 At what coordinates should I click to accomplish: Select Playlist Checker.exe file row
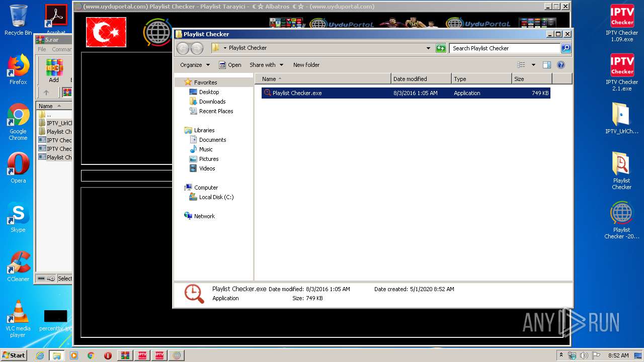pos(406,93)
